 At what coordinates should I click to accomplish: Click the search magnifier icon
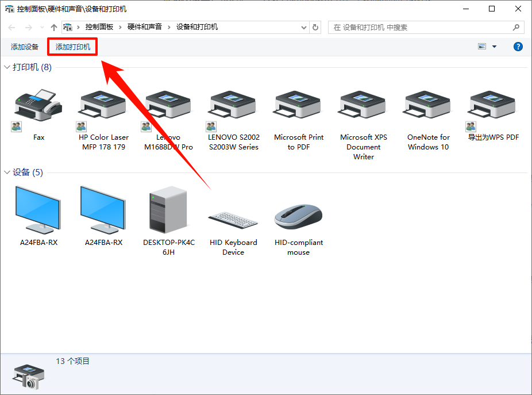(x=516, y=27)
